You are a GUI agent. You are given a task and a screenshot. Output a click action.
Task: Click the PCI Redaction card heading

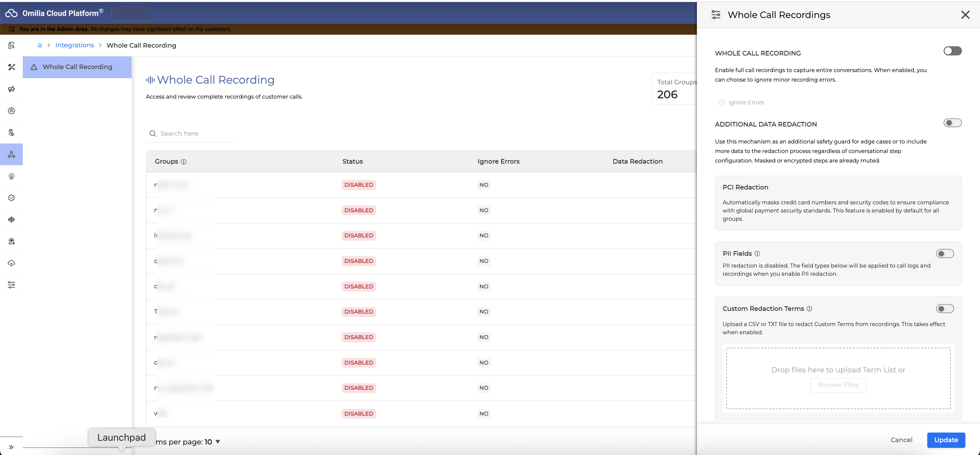(745, 187)
